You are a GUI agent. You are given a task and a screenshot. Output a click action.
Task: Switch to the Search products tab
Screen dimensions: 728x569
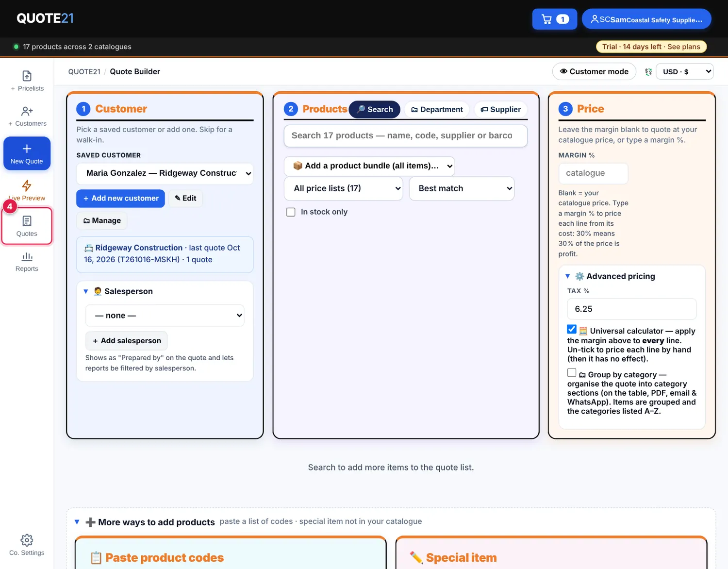(x=375, y=109)
